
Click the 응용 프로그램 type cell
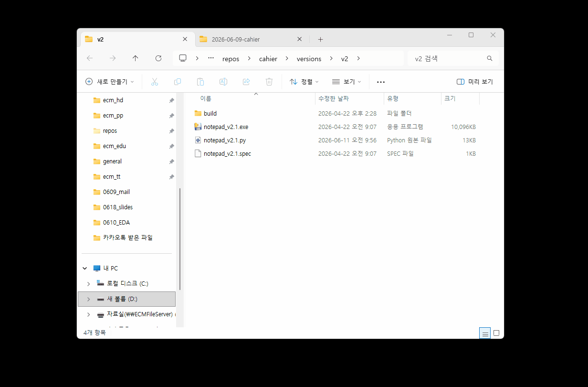(405, 127)
